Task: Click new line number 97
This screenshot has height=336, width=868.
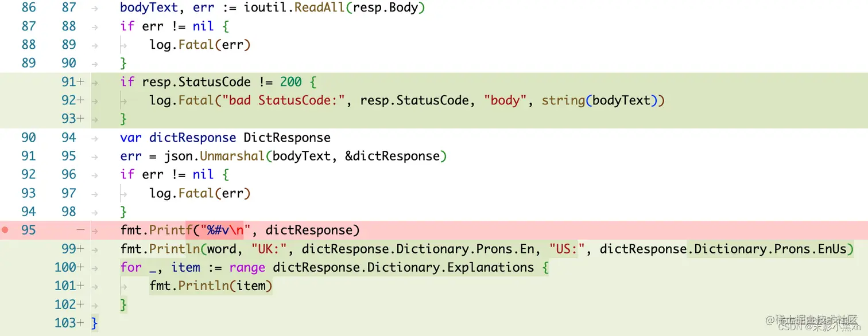Action: pos(68,193)
